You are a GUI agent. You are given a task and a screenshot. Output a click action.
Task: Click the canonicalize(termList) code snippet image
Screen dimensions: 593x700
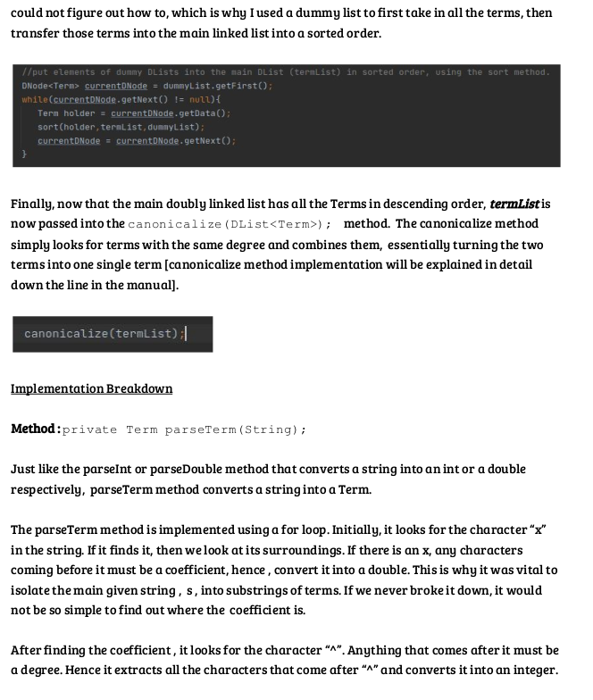(x=113, y=334)
